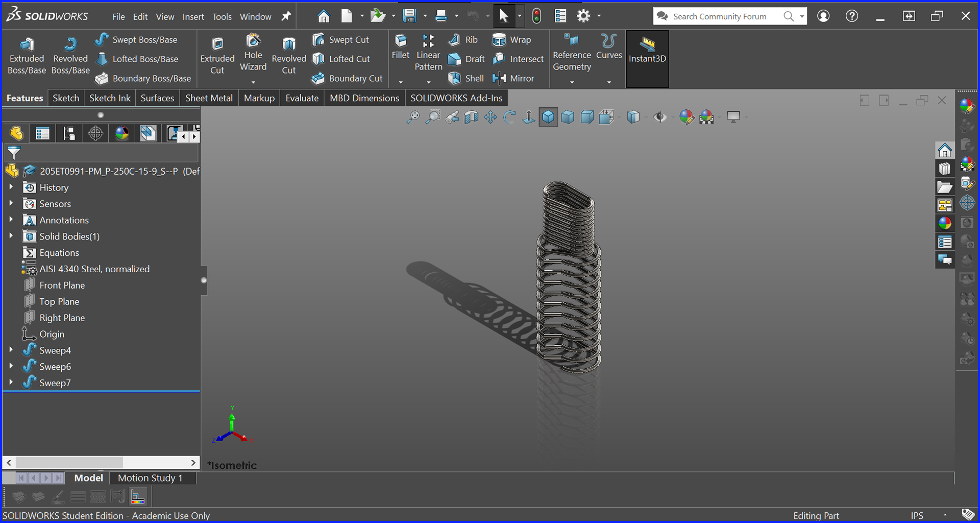980x523 pixels.
Task: Open the Fillet dropdown arrow
Action: point(401,82)
